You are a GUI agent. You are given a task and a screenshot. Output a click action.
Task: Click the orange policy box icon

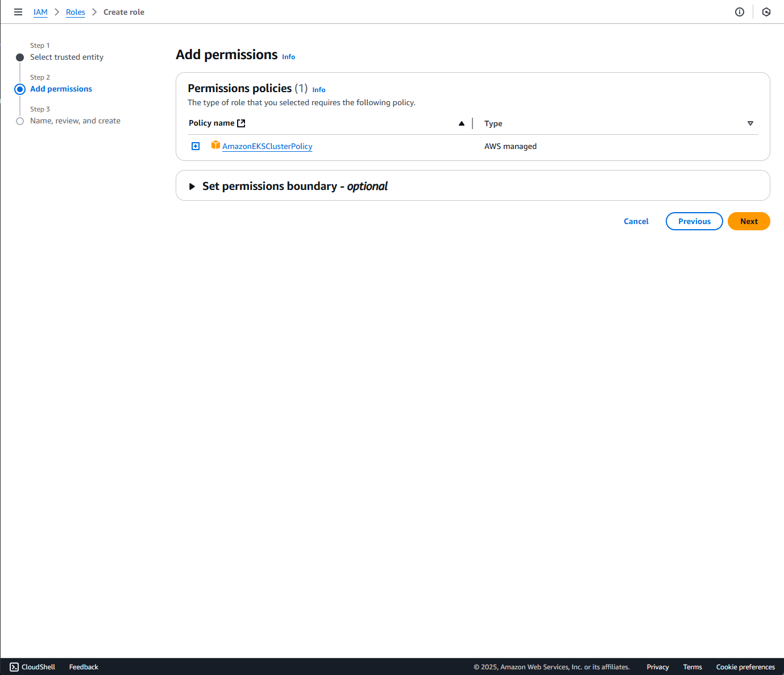coord(215,146)
